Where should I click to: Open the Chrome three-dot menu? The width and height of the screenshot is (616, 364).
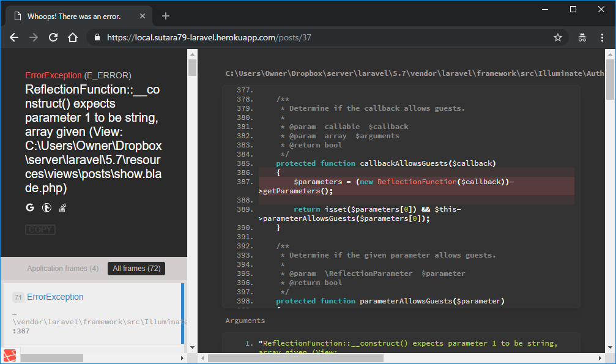[x=602, y=37]
